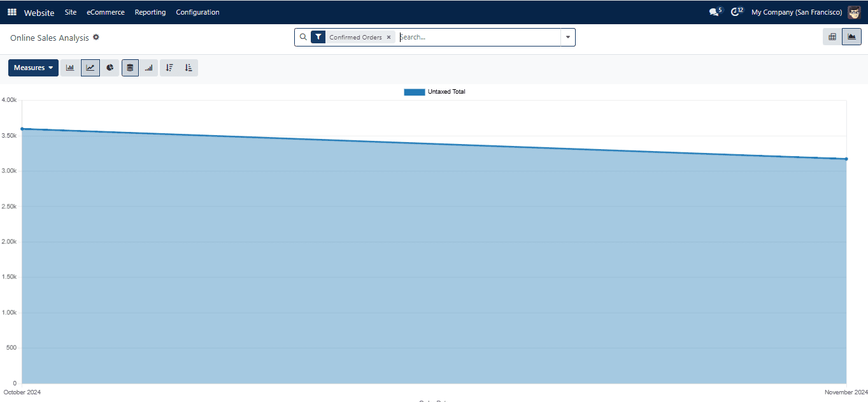Click the Untaxed Total legend color swatch
The height and width of the screenshot is (402, 868).
click(x=415, y=92)
